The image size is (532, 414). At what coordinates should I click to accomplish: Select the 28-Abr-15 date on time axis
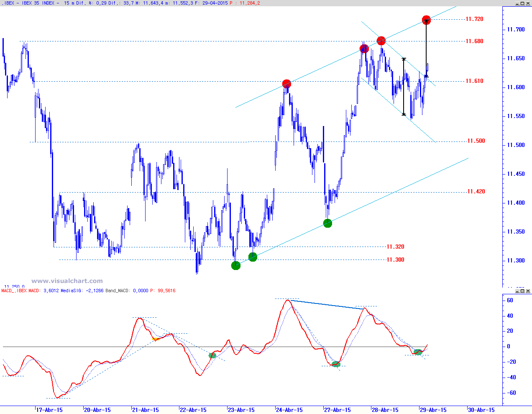pos(385,410)
